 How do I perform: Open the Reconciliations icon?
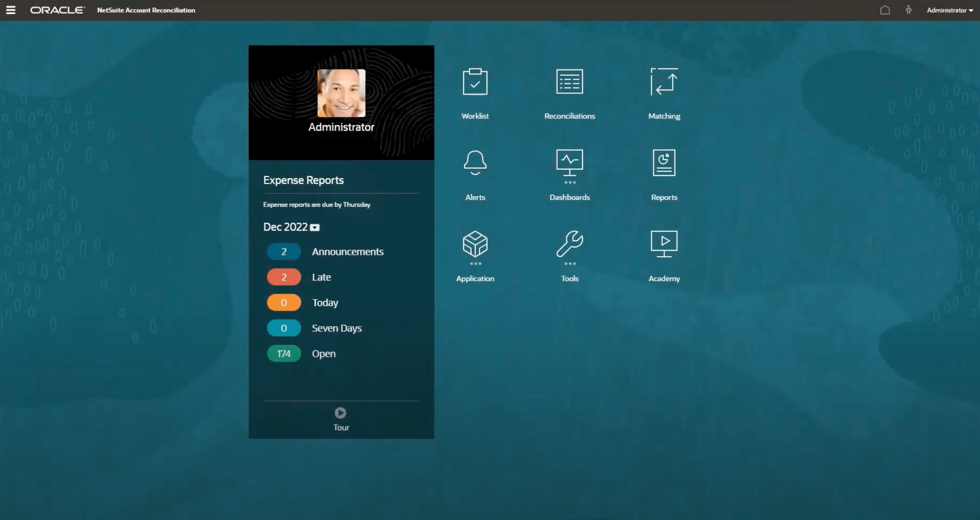tap(569, 82)
